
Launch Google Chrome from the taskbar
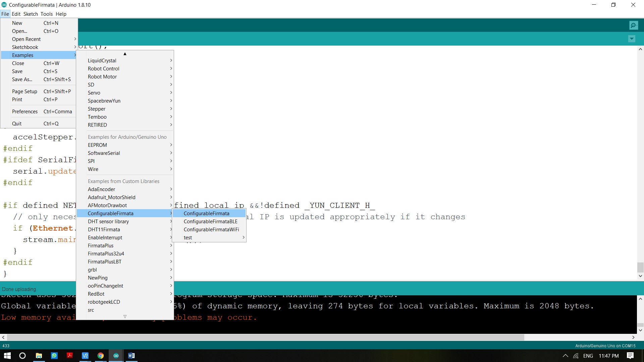pyautogui.click(x=100, y=356)
